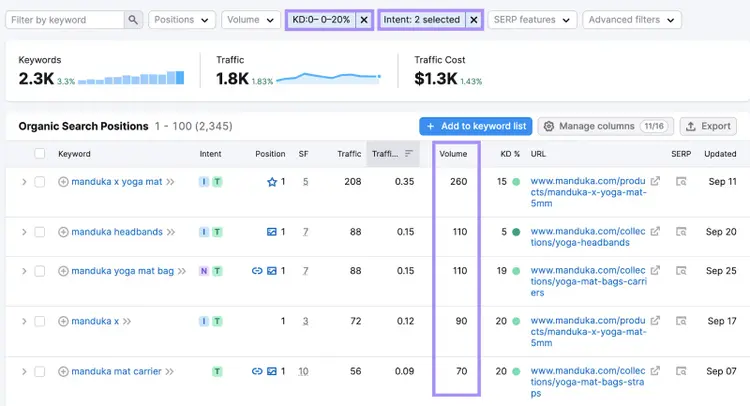750x406 pixels.
Task: Sort by the KD % column header
Action: click(510, 154)
